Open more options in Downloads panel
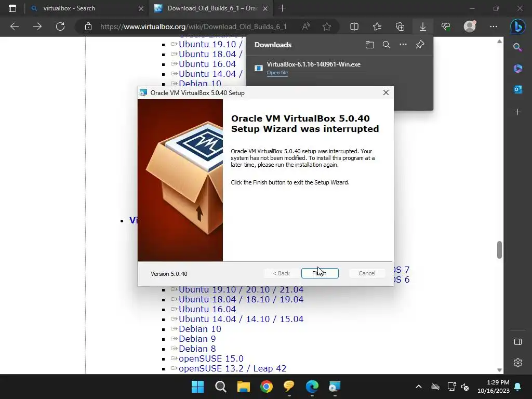The image size is (532, 399). point(403,45)
